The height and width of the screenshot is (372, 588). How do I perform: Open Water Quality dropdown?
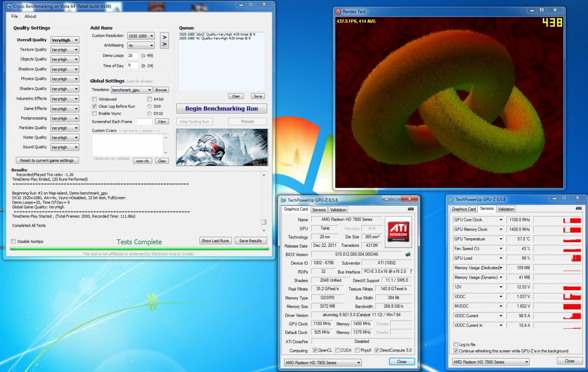coord(65,138)
